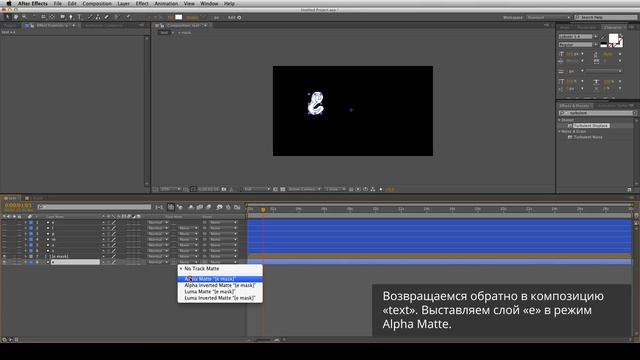
Task: Expand layer 1 twirl arrow
Action: pos(26,222)
